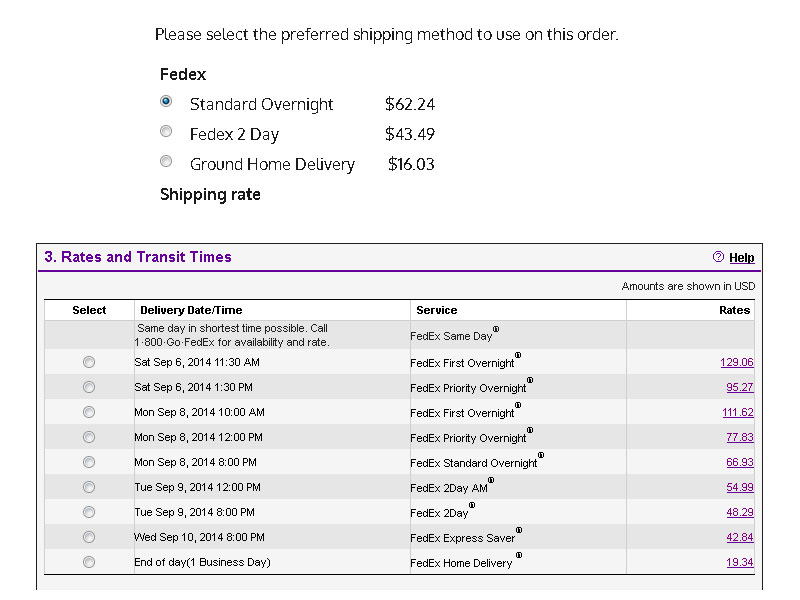
Task: Open the 19.34 Home Delivery rate
Action: point(740,562)
